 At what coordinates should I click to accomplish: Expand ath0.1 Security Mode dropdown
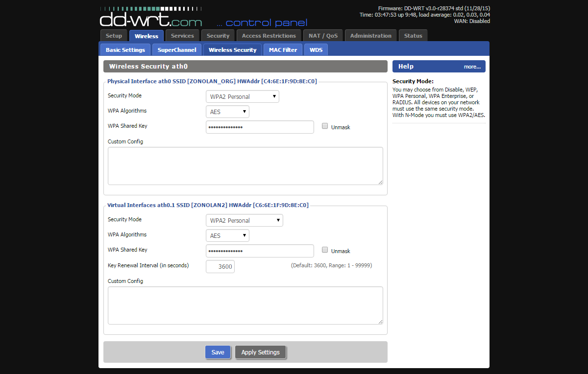pos(245,220)
